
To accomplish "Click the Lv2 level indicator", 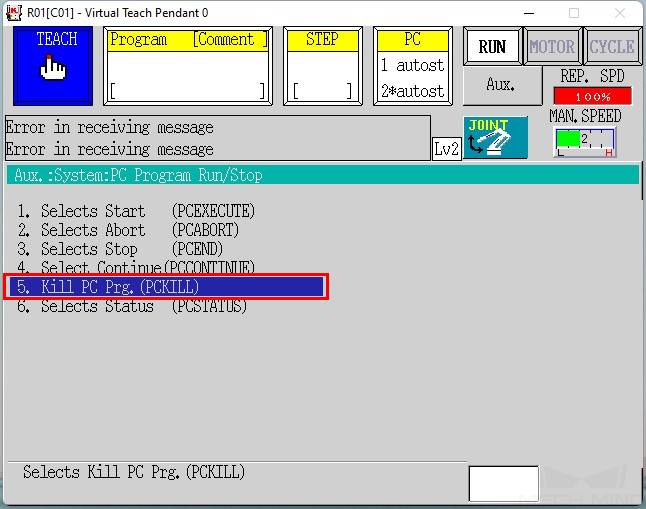I will coord(446,148).
